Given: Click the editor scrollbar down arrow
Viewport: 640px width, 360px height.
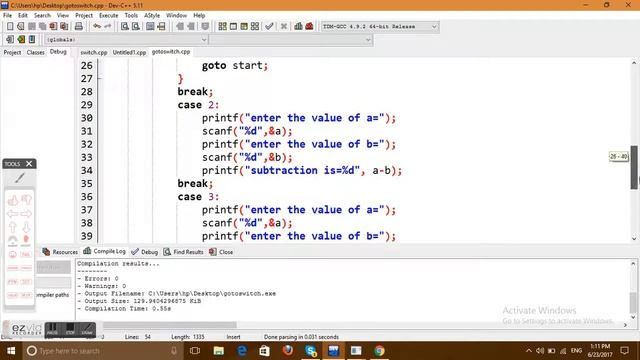Looking at the screenshot, I should click(x=634, y=239).
